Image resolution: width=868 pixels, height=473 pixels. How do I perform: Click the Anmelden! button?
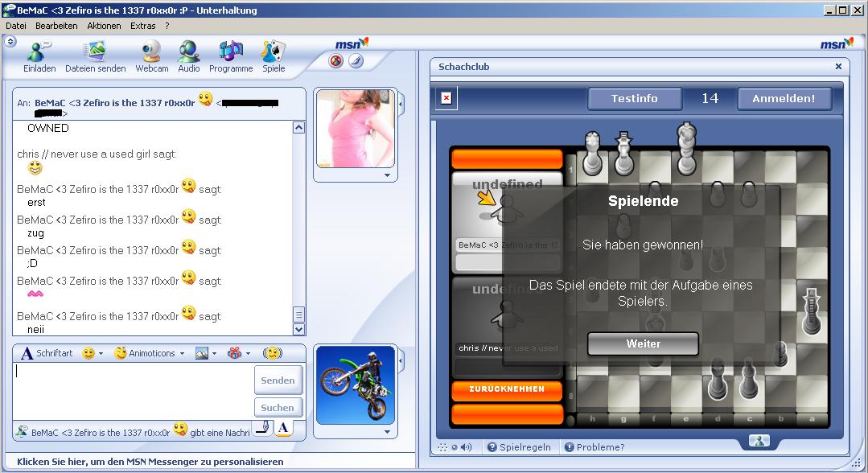(784, 99)
